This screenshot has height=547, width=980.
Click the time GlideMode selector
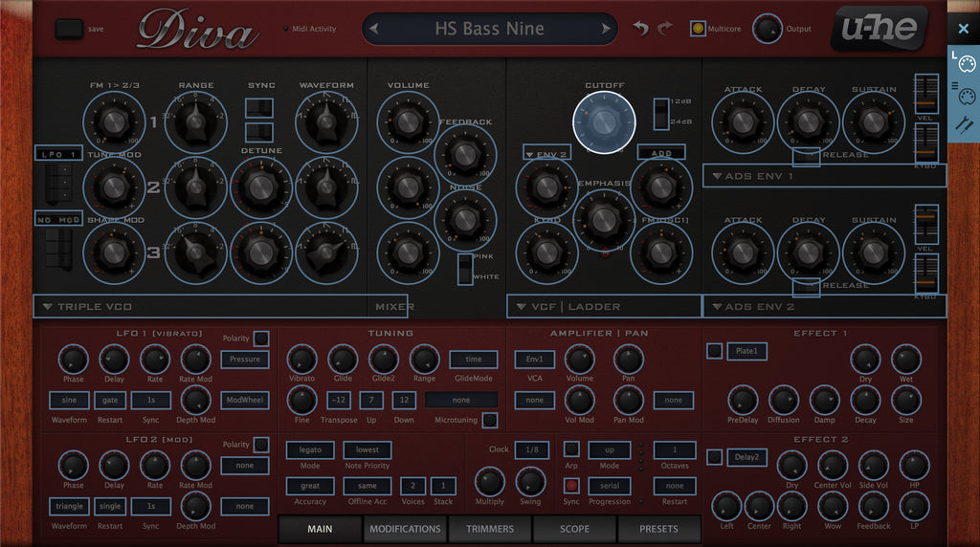[x=474, y=360]
